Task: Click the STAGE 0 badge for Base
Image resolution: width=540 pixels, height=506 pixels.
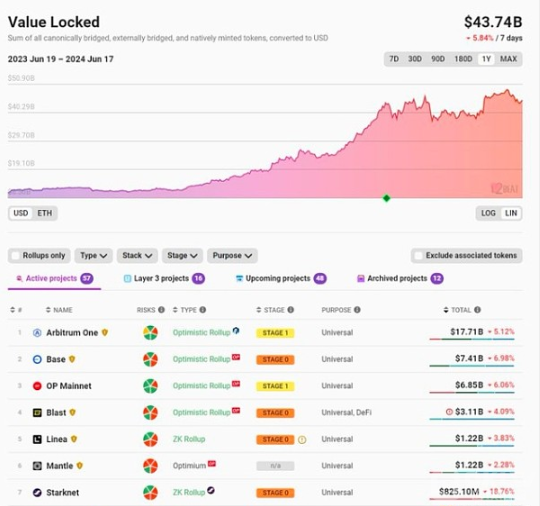Action: 275,360
